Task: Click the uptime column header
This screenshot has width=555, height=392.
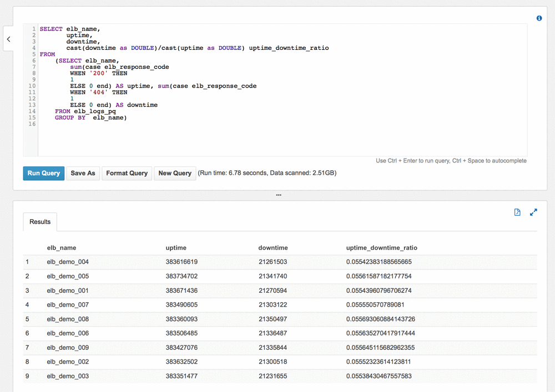Action: [x=176, y=248]
